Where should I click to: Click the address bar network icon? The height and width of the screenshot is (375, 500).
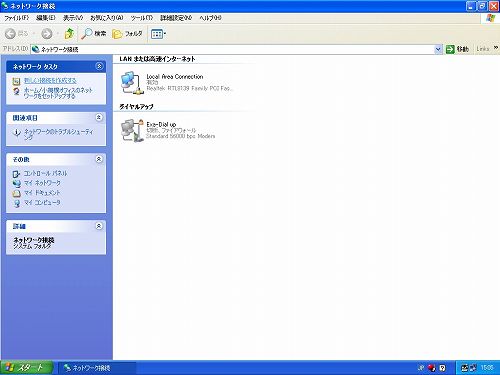point(36,49)
